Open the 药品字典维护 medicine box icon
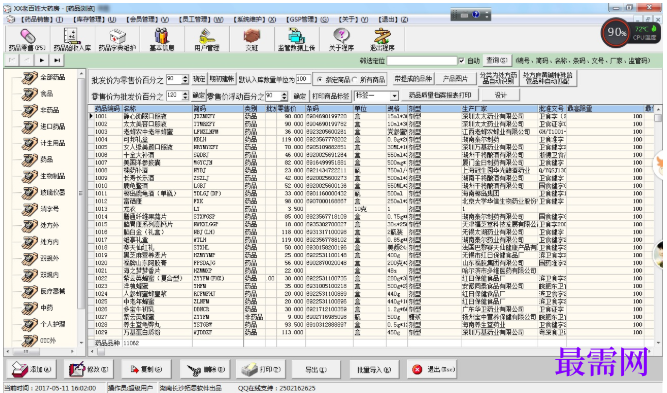Viewport: 667px width, 393px height. click(x=117, y=39)
